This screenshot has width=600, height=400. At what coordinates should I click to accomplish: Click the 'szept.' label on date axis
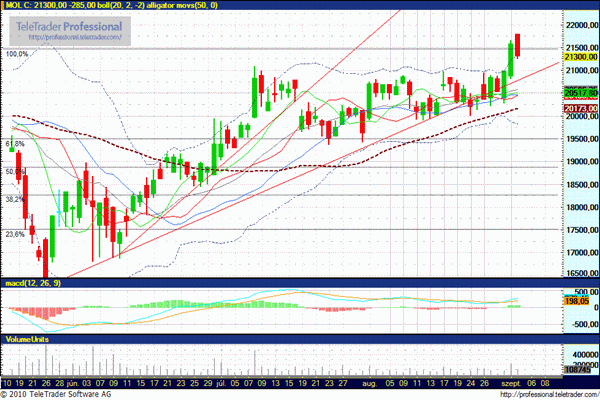tap(511, 382)
